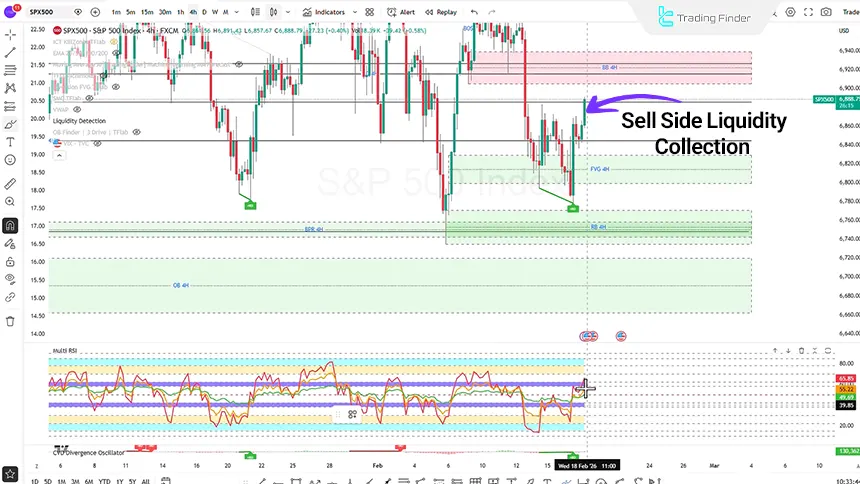
Task: Toggle stay in drawing mode
Action: click(10, 244)
